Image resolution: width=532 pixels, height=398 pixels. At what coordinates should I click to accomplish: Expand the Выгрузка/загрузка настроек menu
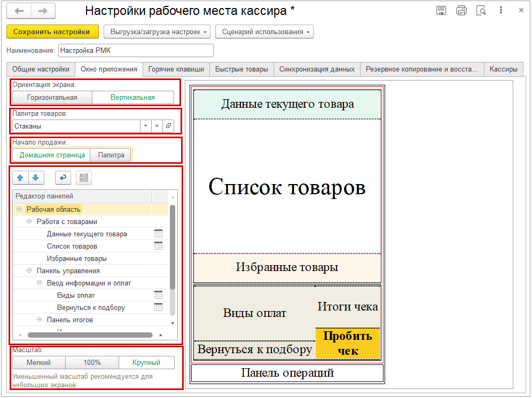point(157,32)
